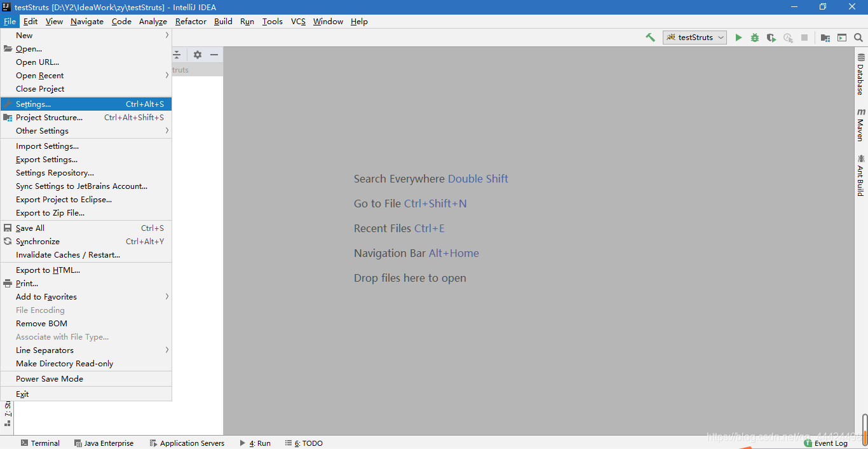Screen dimensions: 868x449
Task: Expand the Add to Favorites submenu
Action: click(86, 297)
